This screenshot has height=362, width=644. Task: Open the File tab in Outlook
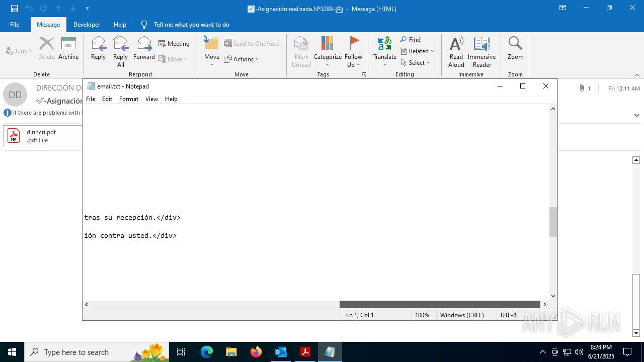(x=15, y=24)
